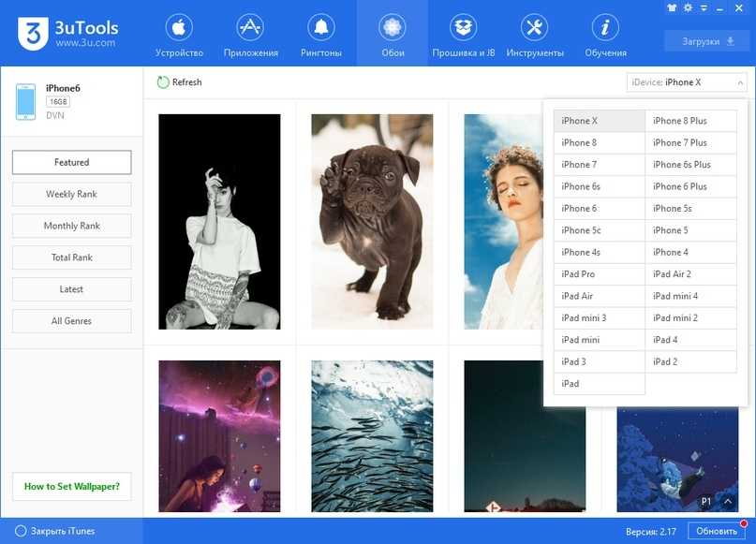Go to the Рингтоны ringtones section
The image size is (756, 544).
click(x=321, y=36)
